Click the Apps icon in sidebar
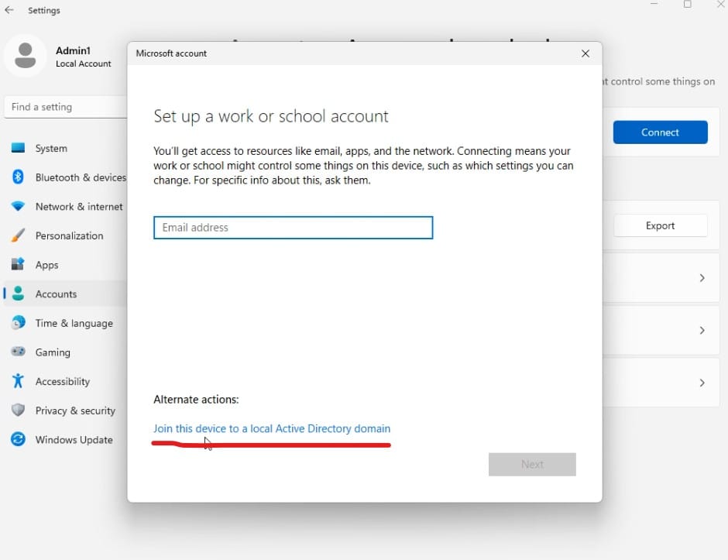The image size is (728, 560). click(18, 264)
